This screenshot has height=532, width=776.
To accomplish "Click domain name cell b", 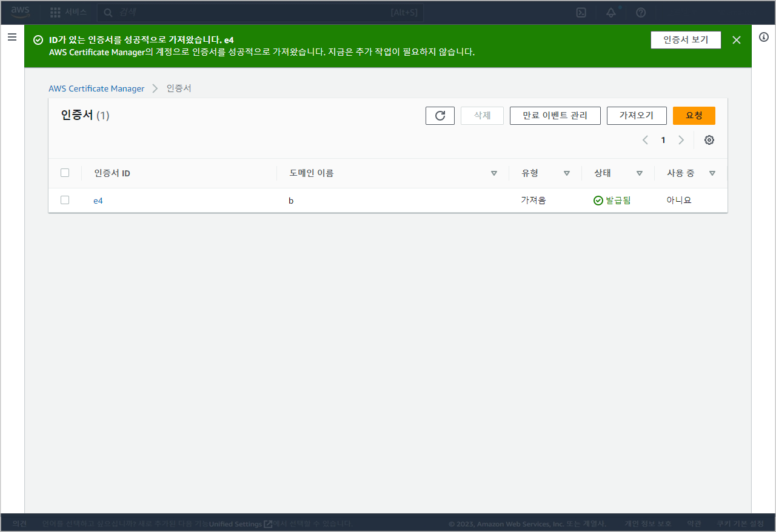I will click(291, 201).
